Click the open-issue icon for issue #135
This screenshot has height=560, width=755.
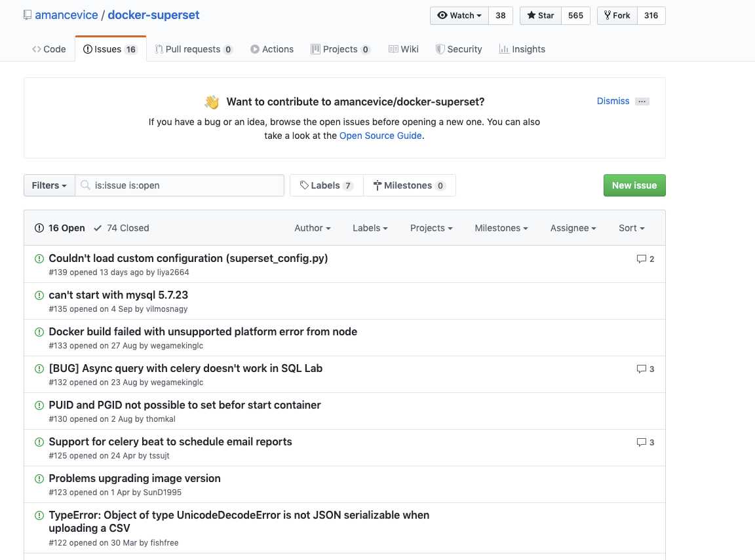tap(39, 295)
